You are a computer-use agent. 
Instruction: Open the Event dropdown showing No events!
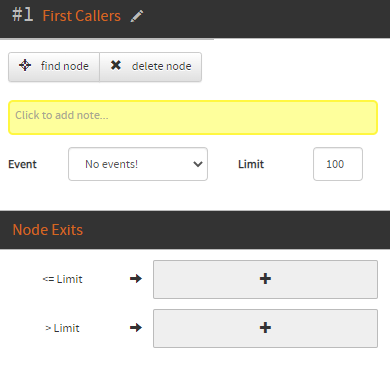138,164
